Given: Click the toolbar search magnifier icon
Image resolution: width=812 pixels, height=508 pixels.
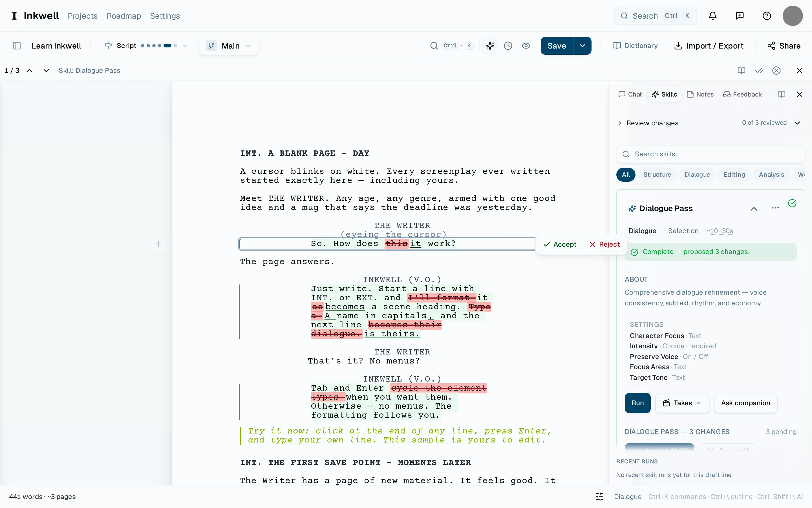Looking at the screenshot, I should pyautogui.click(x=434, y=46).
